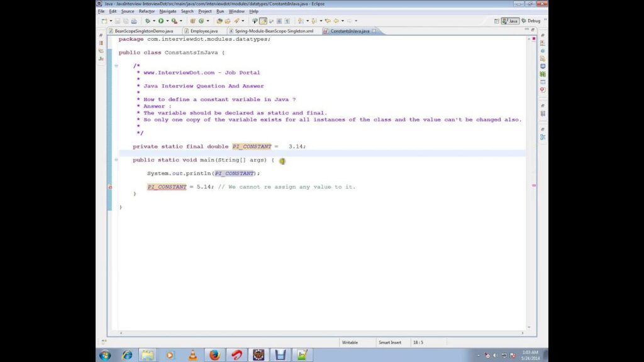Screen dimensions: 644x362
Task: Open the External Tools dropdown arrow
Action: 181,21
